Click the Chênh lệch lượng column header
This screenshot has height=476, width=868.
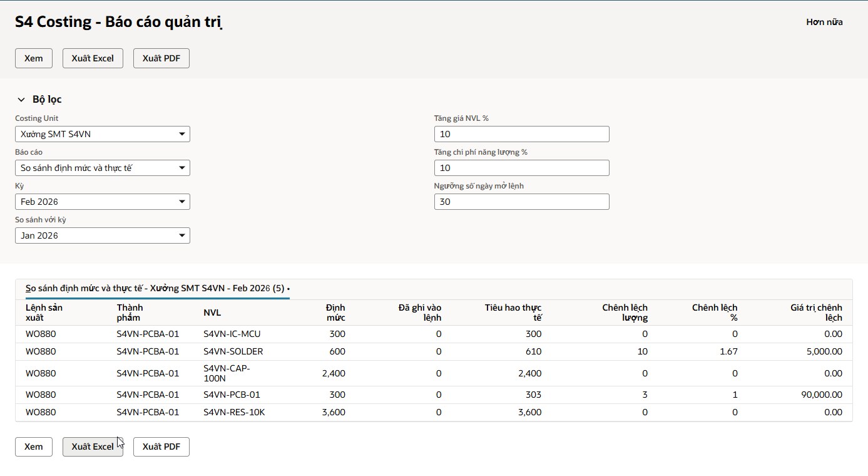625,313
